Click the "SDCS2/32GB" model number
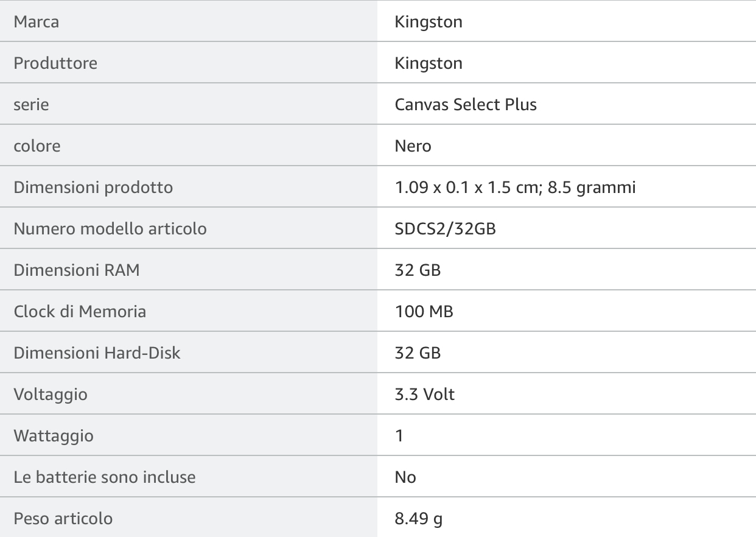 (x=445, y=229)
